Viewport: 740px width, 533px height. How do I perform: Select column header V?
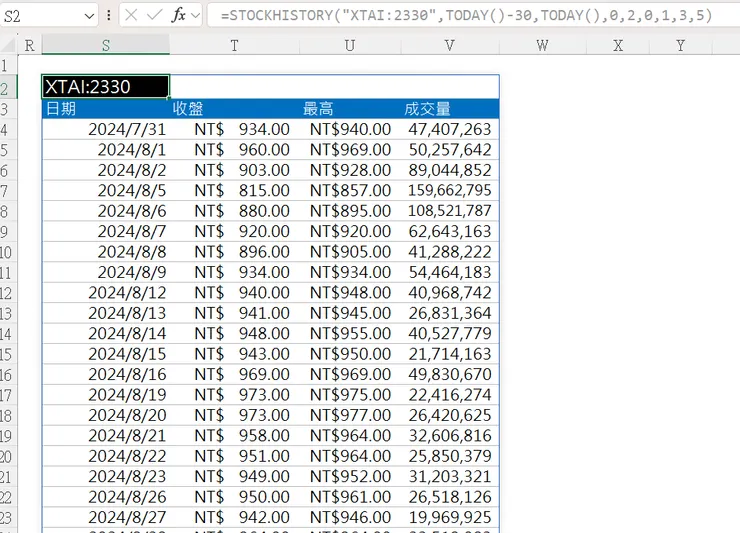coord(450,46)
